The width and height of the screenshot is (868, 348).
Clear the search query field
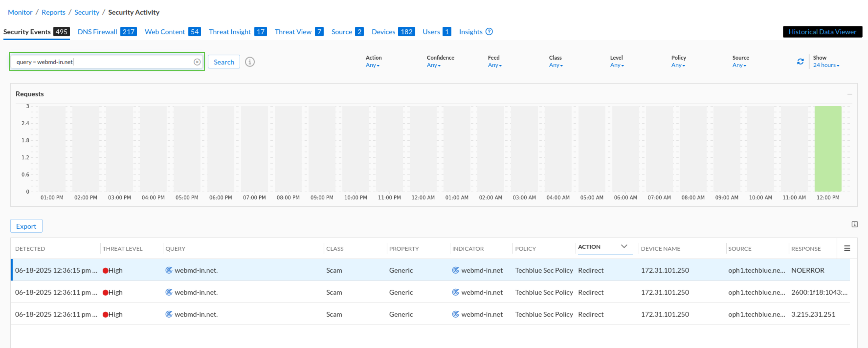click(x=197, y=62)
